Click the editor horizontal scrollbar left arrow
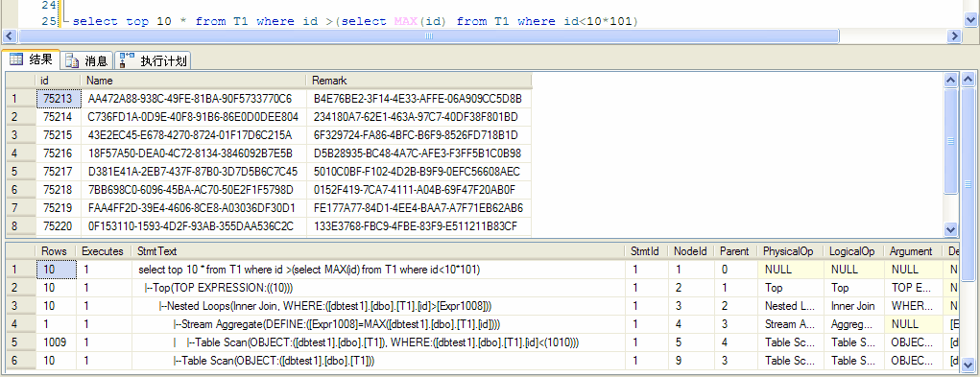Screen dimensions: 980x377 coord(10,36)
